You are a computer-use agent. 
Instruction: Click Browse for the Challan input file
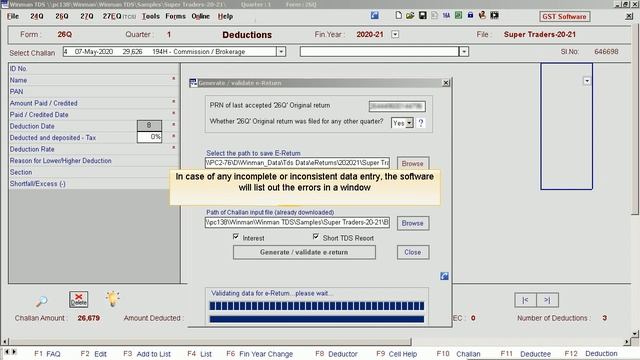pyautogui.click(x=413, y=223)
